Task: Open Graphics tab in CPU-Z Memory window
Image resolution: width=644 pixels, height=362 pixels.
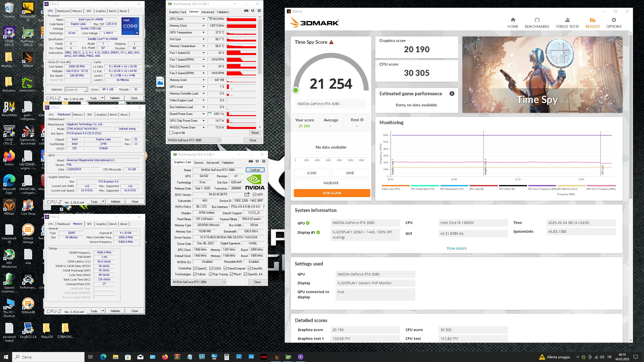Action: coord(101,224)
